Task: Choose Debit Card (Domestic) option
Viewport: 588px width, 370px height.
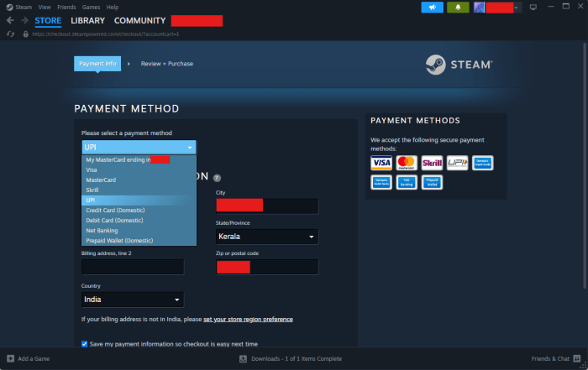Action: click(x=139, y=221)
